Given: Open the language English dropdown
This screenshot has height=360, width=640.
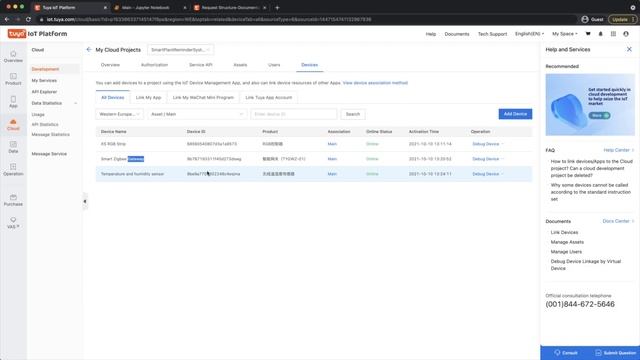Looking at the screenshot, I should click(529, 34).
